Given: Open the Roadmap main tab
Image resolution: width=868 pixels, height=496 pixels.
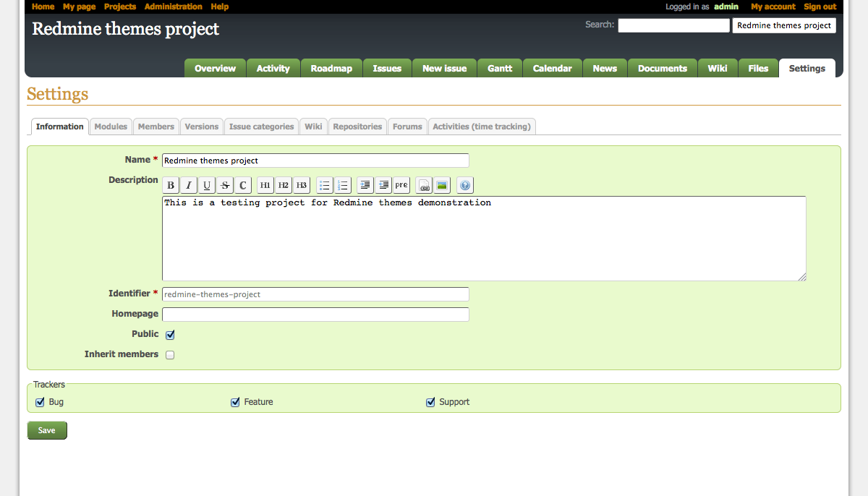Looking at the screenshot, I should point(331,69).
